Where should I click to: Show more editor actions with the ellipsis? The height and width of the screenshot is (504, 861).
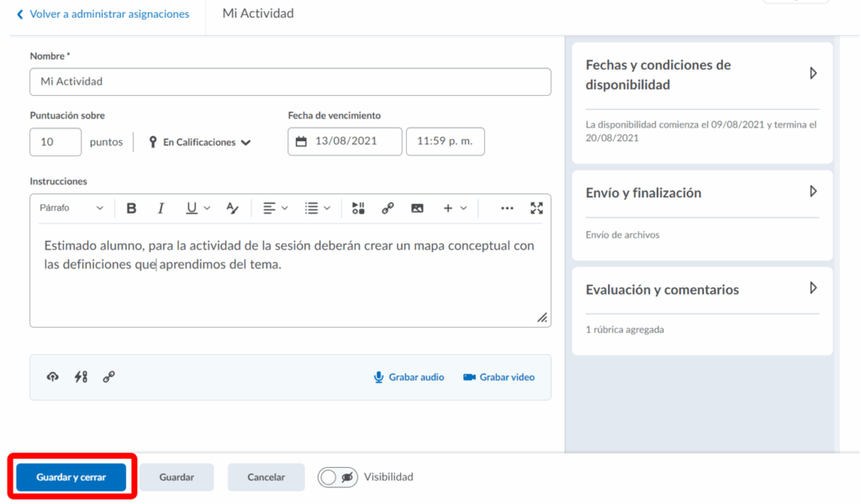pyautogui.click(x=507, y=208)
